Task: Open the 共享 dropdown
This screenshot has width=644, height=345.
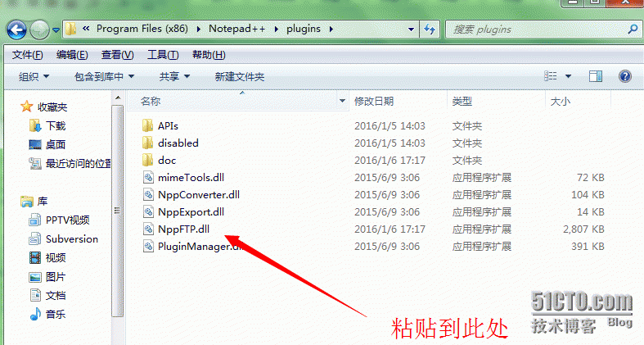Action: tap(174, 76)
